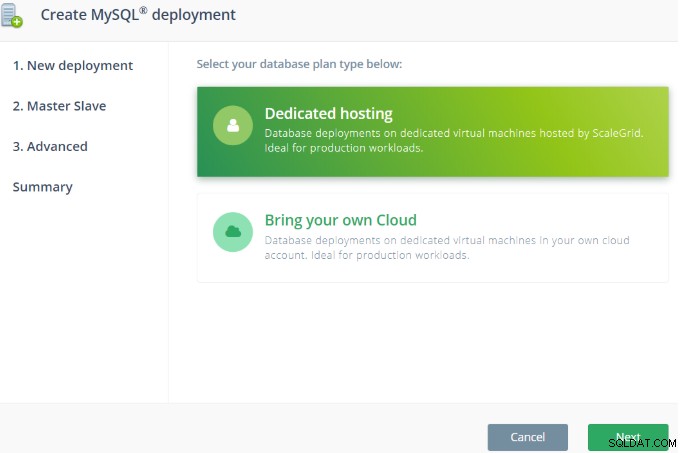Choose the Dedicated hosting plan title

click(x=329, y=113)
